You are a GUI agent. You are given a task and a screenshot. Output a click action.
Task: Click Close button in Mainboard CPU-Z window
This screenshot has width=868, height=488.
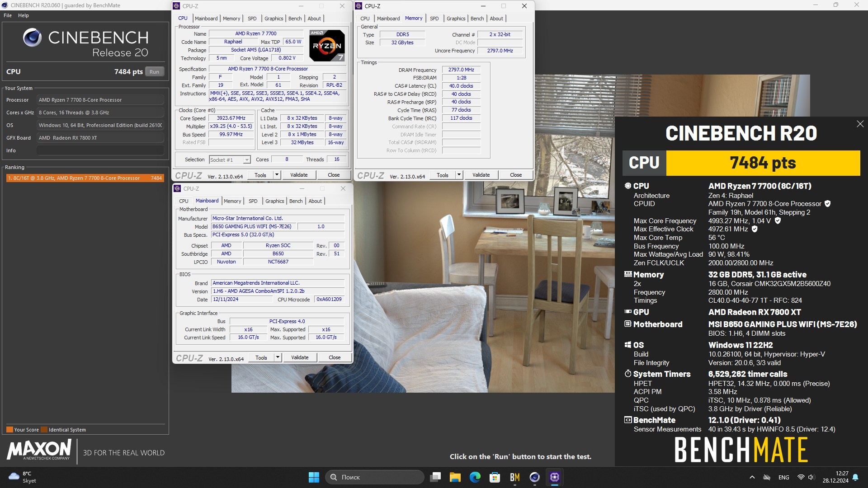(335, 357)
